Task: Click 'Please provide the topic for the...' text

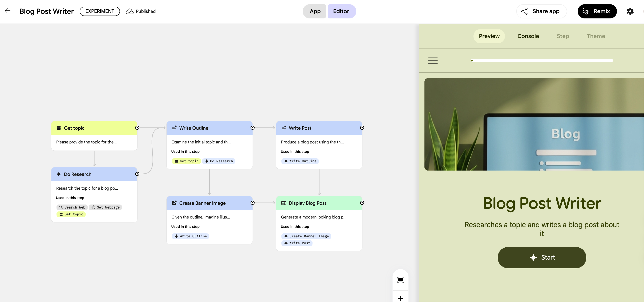Action: [x=86, y=142]
